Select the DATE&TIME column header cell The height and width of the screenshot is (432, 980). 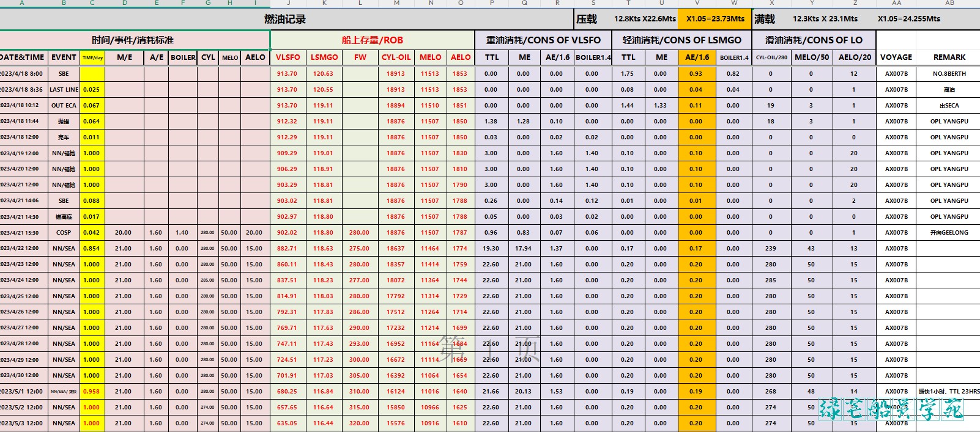[23, 57]
